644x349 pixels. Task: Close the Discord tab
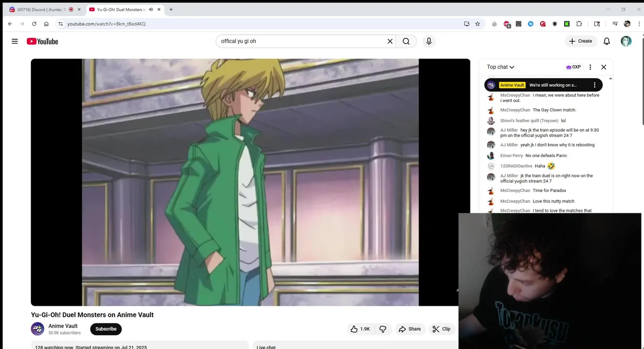click(79, 9)
